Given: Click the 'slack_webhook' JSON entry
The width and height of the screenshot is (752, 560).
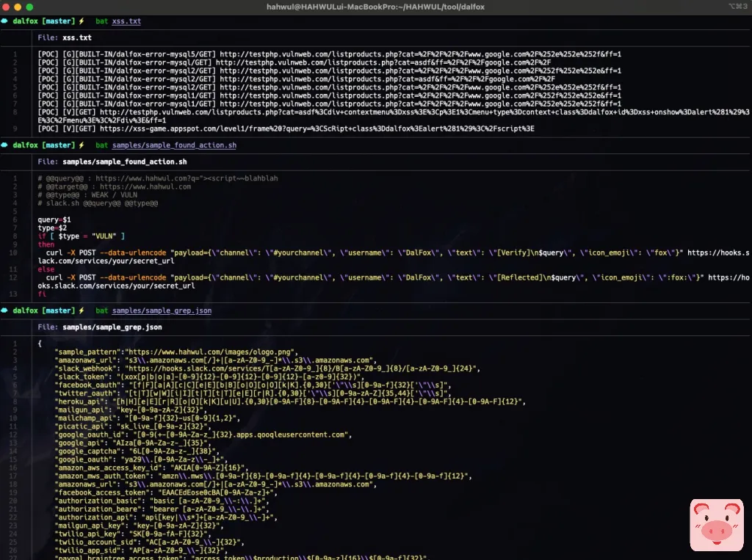Looking at the screenshot, I should [x=267, y=368].
